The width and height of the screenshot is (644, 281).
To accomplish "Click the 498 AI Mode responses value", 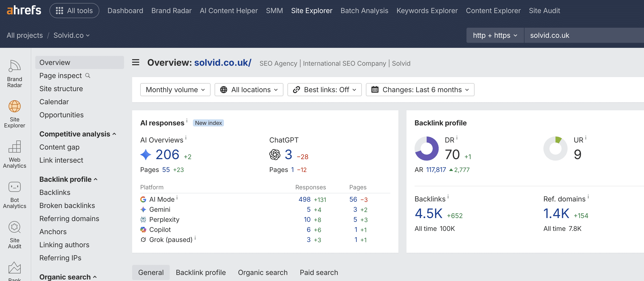I will pyautogui.click(x=304, y=199).
